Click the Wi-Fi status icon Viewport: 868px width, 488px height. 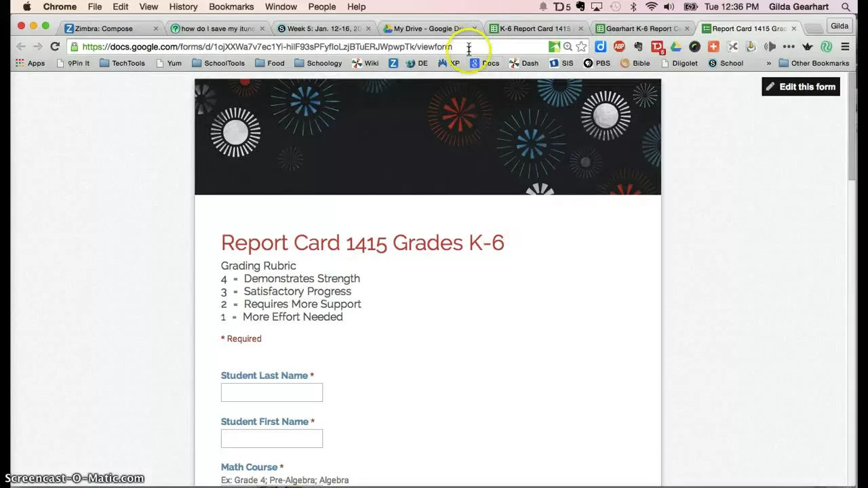[x=651, y=7]
